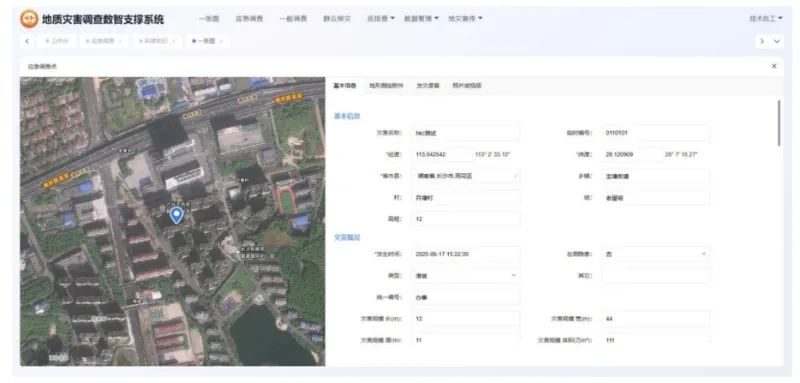Click the right arrow to scroll tabs forward
Viewport: 800px width, 383px height.
point(762,41)
